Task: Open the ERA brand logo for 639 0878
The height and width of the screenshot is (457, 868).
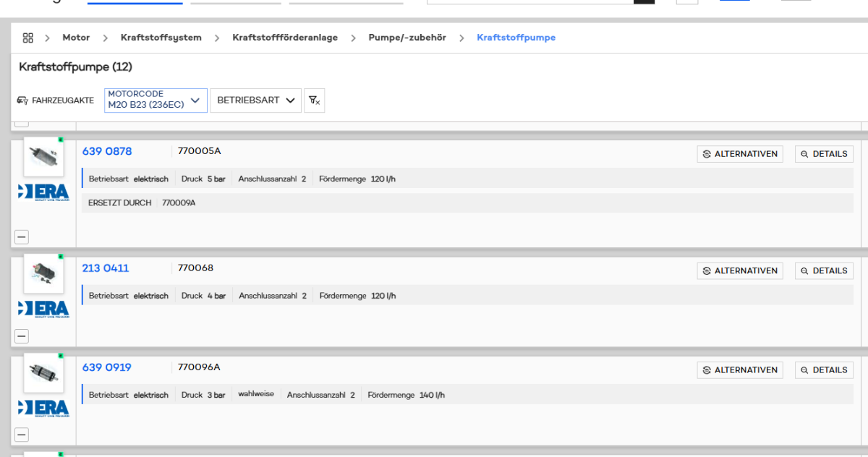Action: 43,192
